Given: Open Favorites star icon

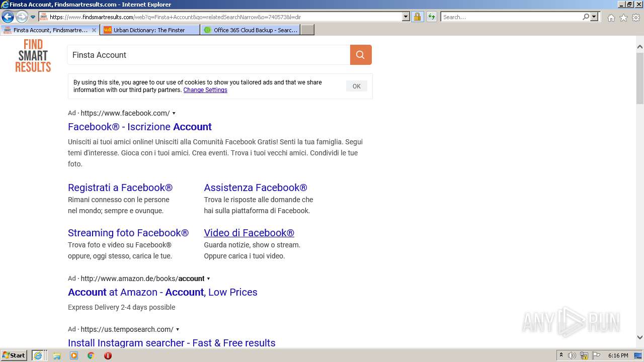Looking at the screenshot, I should (623, 18).
